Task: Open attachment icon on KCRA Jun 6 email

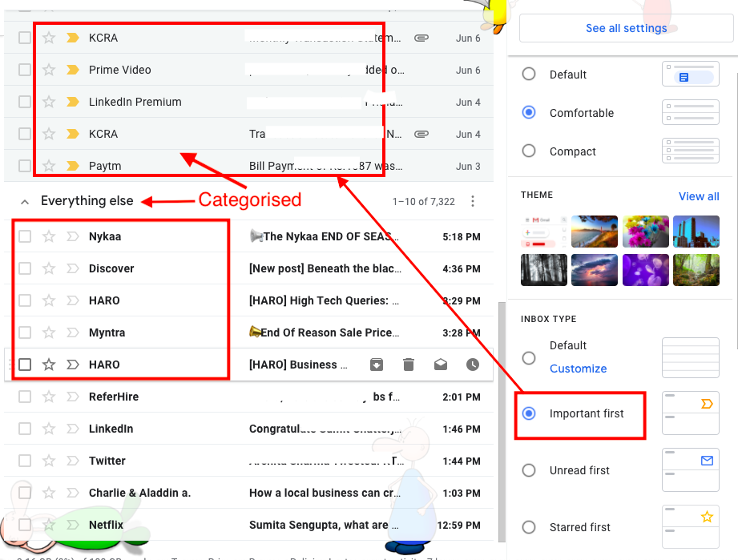Action: pyautogui.click(x=421, y=38)
